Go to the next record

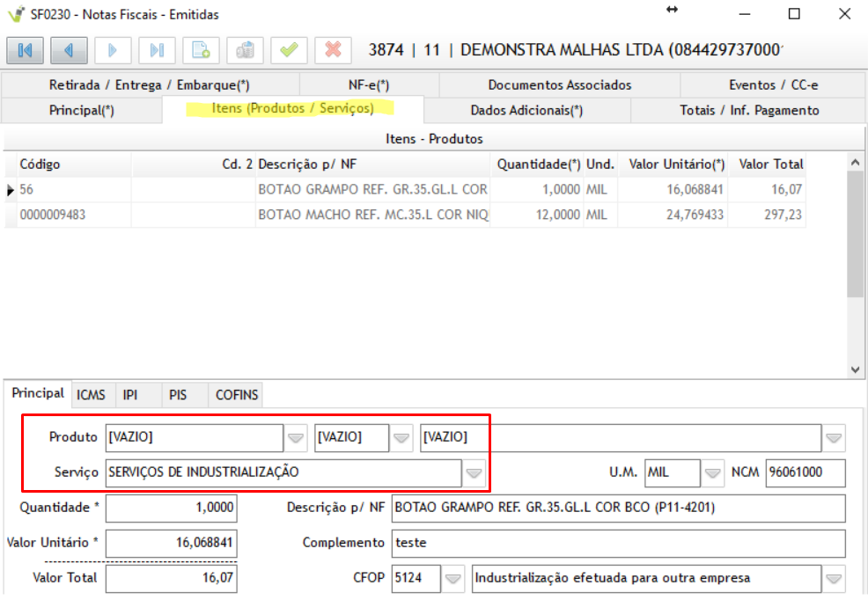[x=113, y=50]
